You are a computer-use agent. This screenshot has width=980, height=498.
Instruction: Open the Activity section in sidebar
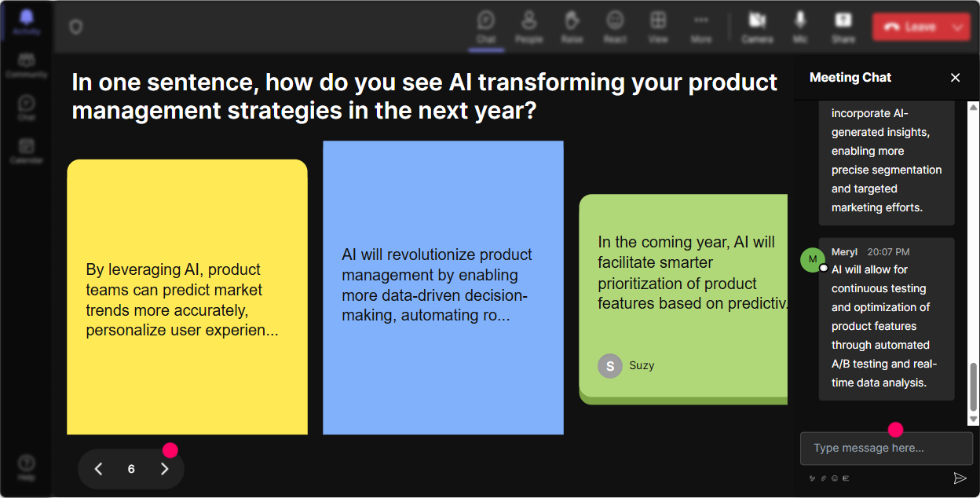27,22
